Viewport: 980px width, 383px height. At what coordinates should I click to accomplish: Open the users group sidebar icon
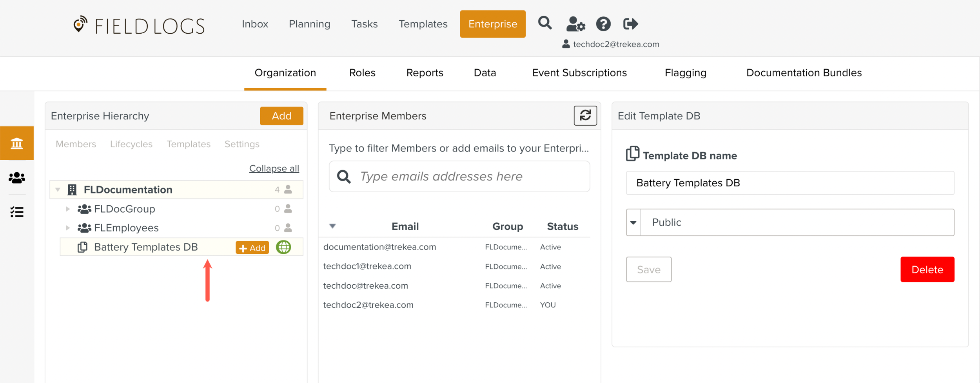click(x=17, y=178)
